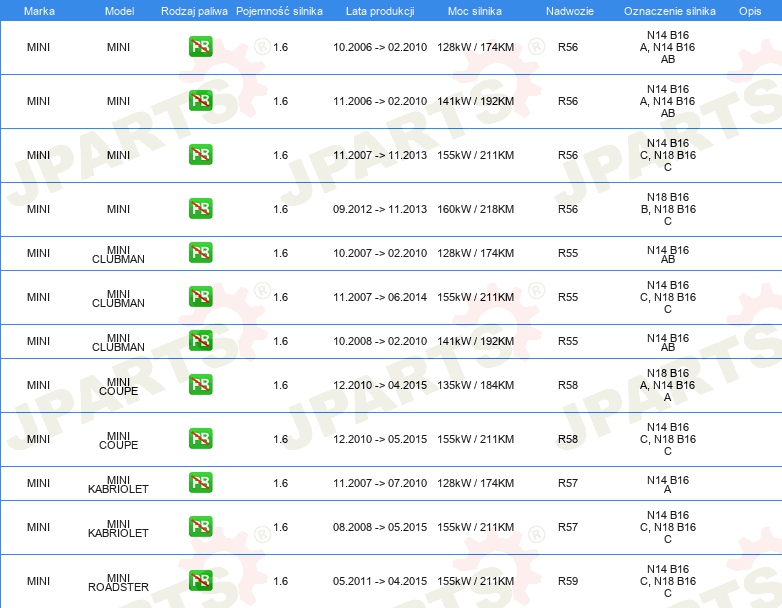Select the date range 12.2010 -> 05.2015
Viewport: 782px width, 608px height.
[380, 439]
